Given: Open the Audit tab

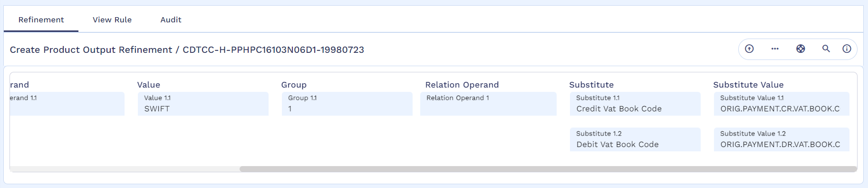Looking at the screenshot, I should coord(171,20).
